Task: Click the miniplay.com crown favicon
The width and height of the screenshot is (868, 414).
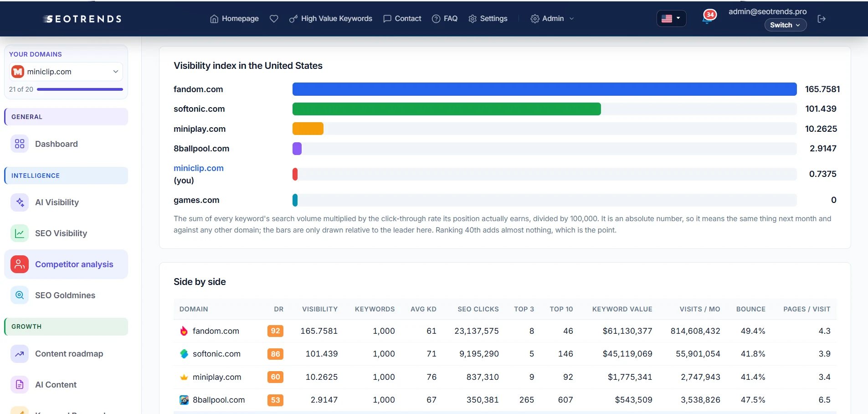Action: [x=184, y=377]
